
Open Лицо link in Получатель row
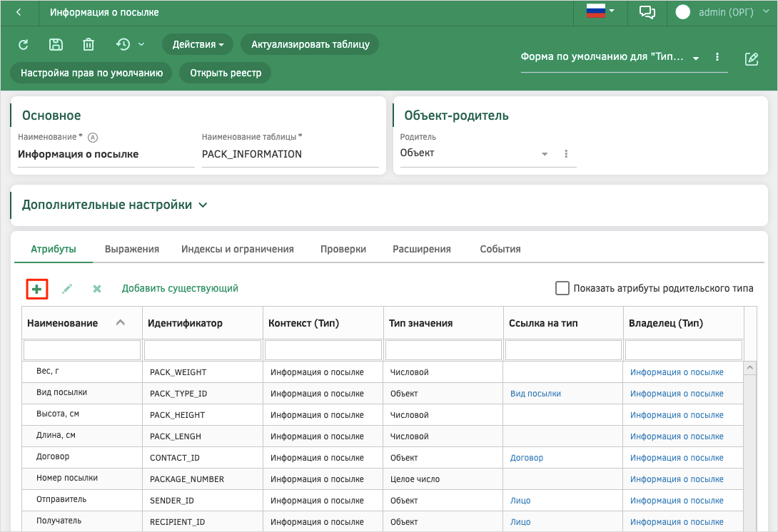520,522
